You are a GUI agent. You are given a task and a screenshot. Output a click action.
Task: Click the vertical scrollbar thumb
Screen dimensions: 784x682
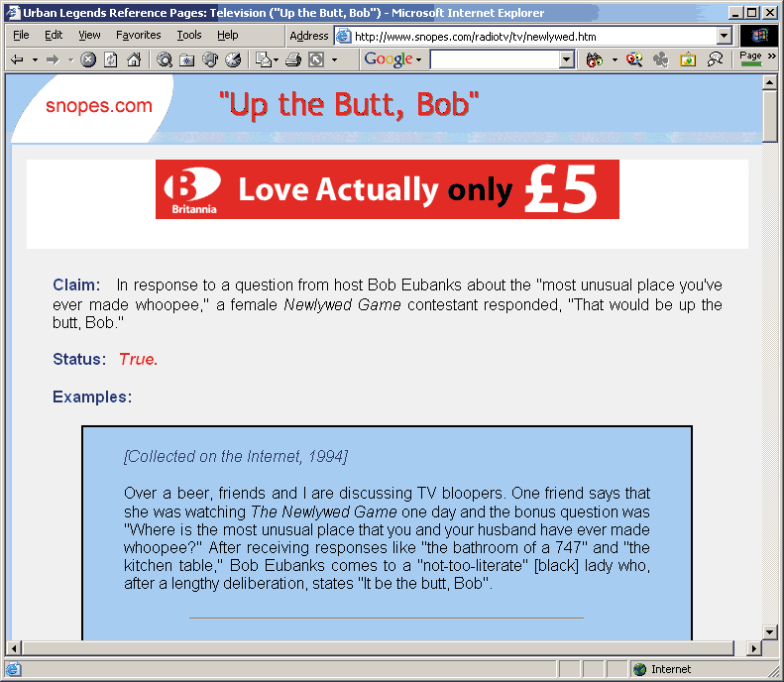tap(769, 116)
